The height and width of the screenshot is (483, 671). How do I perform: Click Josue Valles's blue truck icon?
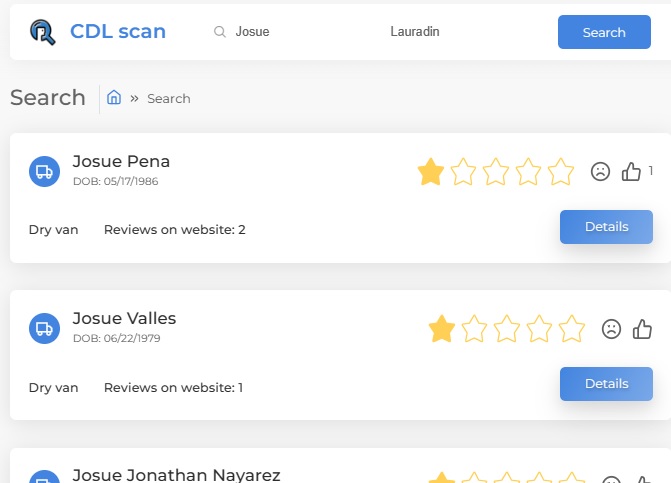click(x=45, y=329)
